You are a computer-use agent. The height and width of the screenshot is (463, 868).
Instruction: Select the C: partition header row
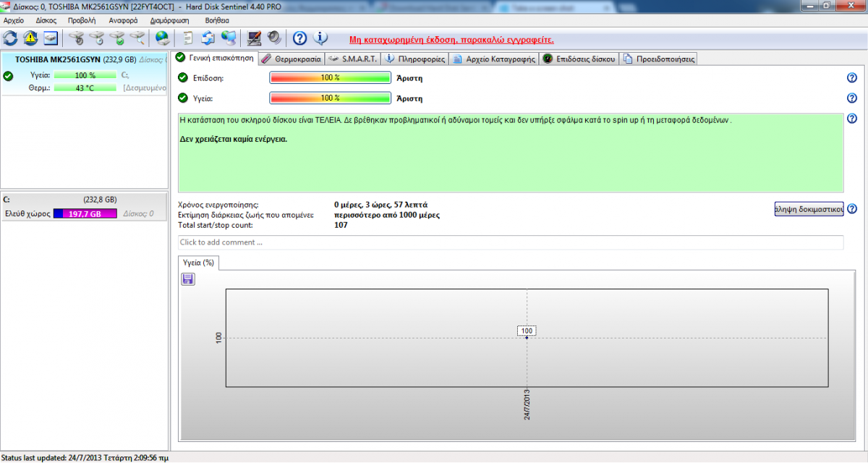pyautogui.click(x=85, y=199)
